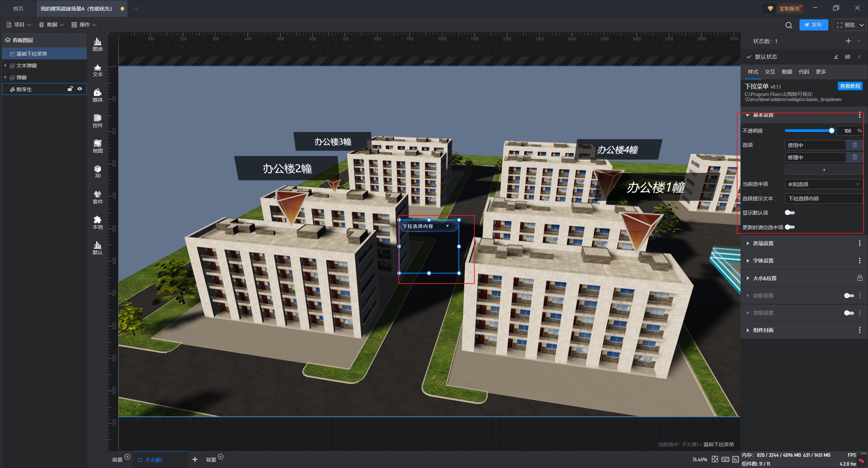Click the 3D component icon
The image size is (868, 468).
coord(98,171)
